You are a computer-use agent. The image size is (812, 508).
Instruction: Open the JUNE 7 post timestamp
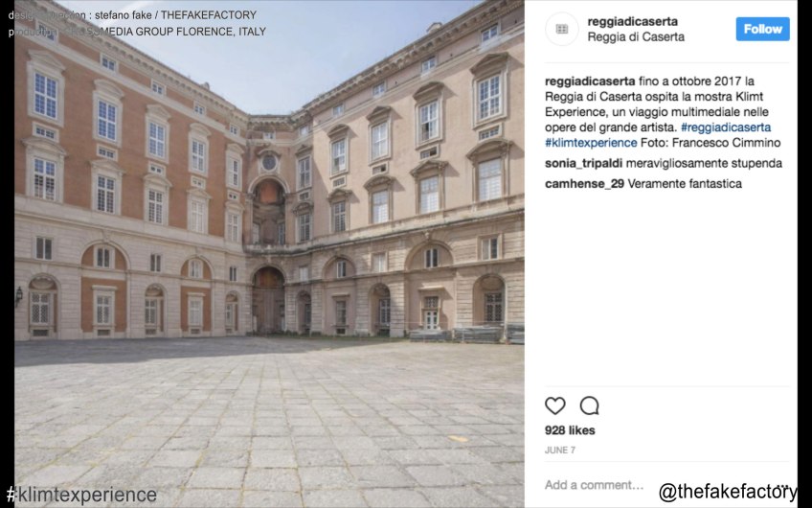[x=560, y=450]
